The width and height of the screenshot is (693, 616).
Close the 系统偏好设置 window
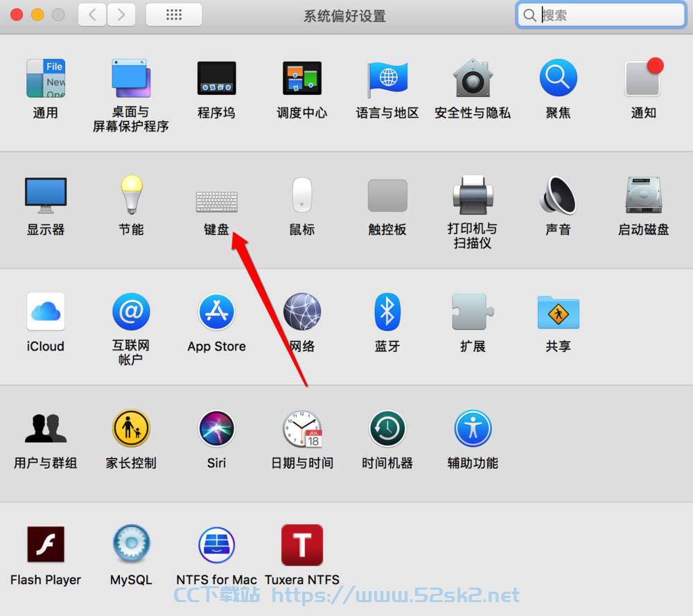(x=17, y=15)
